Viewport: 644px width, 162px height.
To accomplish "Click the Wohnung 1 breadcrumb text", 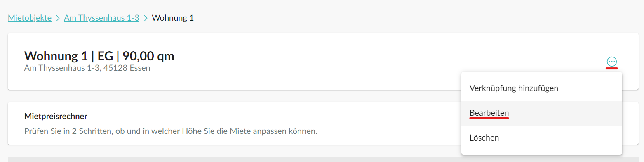I will [x=173, y=18].
